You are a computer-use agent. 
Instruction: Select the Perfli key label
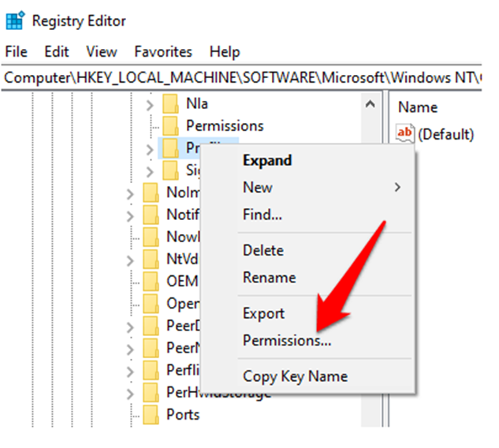pos(183,370)
